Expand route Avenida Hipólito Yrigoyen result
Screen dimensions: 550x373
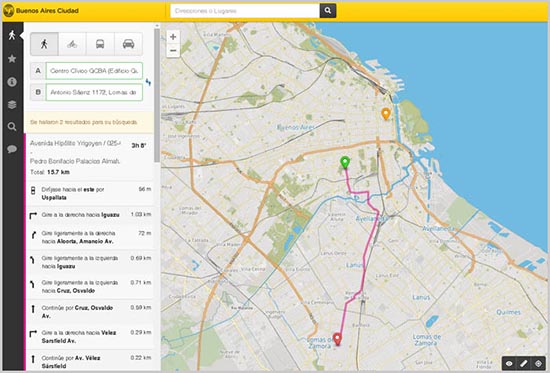click(x=90, y=158)
